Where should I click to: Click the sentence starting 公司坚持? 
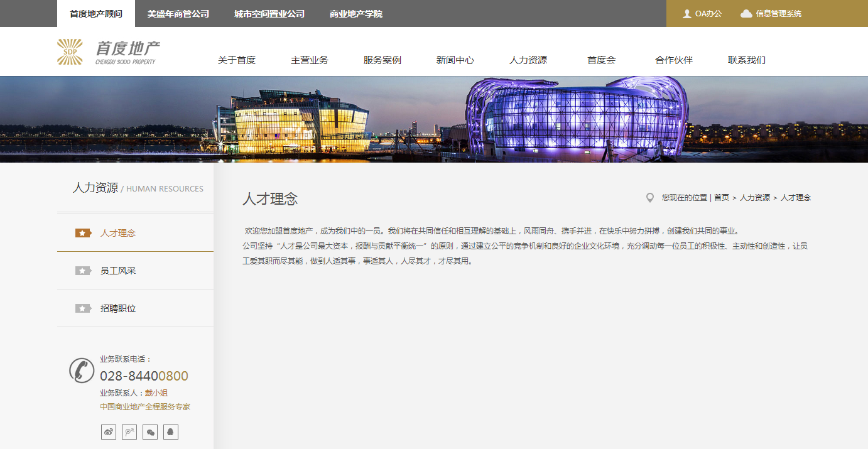click(x=525, y=254)
